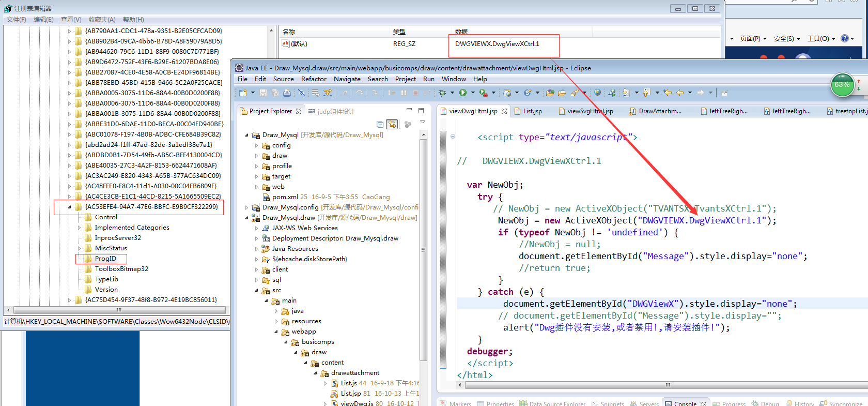Maximize the Project Explorer panel

[x=421, y=111]
